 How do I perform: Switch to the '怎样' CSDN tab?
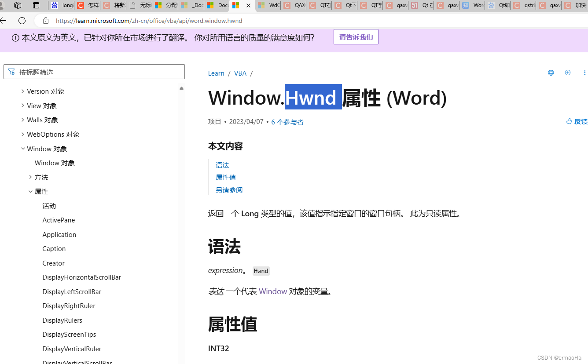(x=88, y=5)
